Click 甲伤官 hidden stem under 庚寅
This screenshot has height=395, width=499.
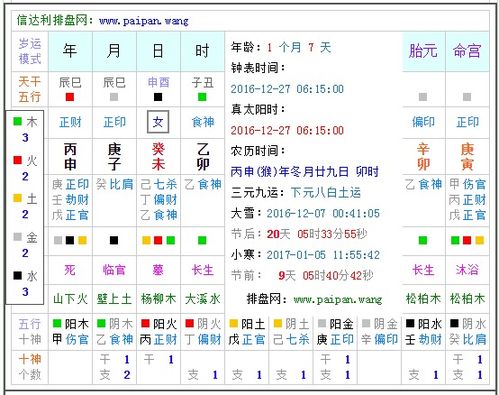(467, 184)
